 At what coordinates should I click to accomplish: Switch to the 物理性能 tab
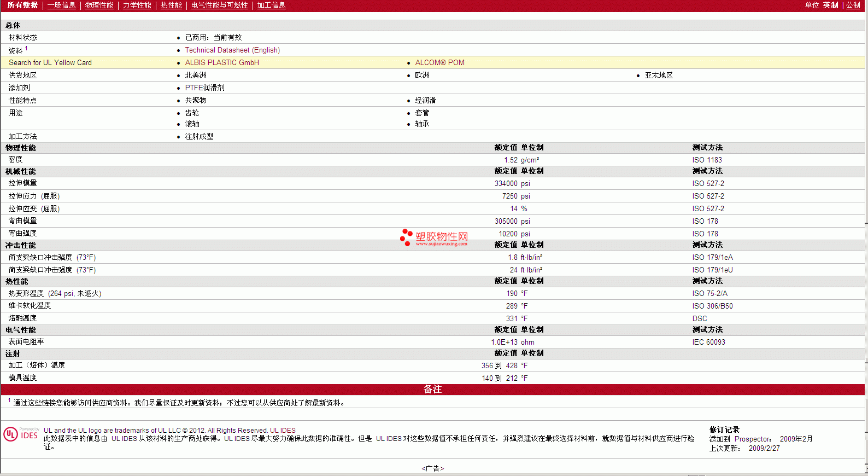coord(99,5)
